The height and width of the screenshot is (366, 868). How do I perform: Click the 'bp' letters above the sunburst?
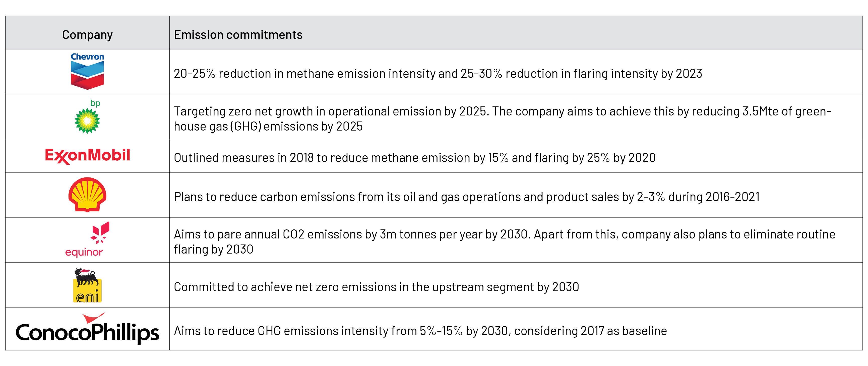[95, 103]
